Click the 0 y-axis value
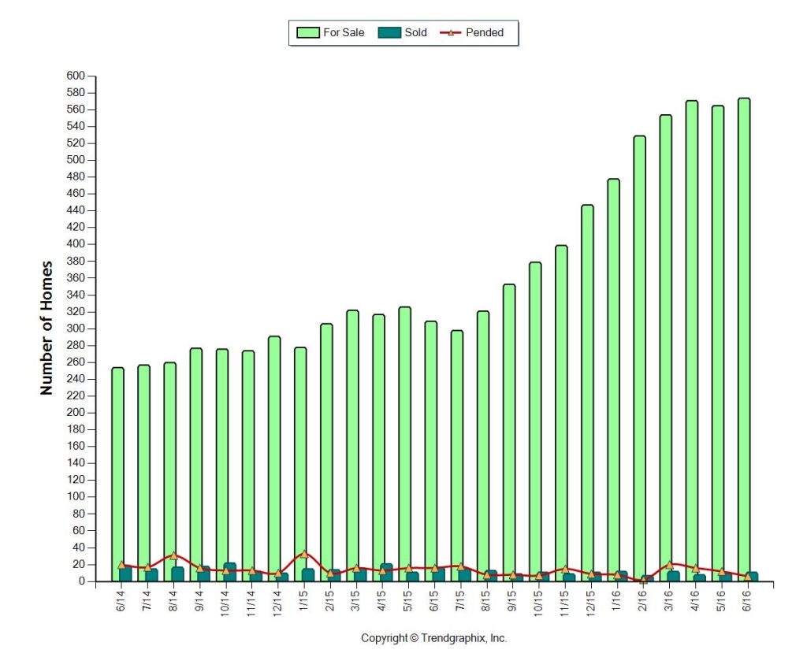The width and height of the screenshot is (807, 672). [x=81, y=581]
